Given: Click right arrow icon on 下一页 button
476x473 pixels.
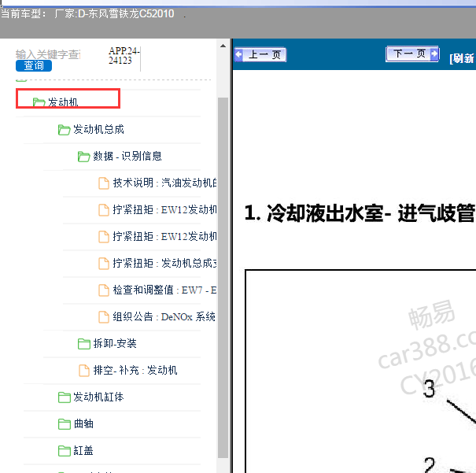Looking at the screenshot, I should point(434,54).
